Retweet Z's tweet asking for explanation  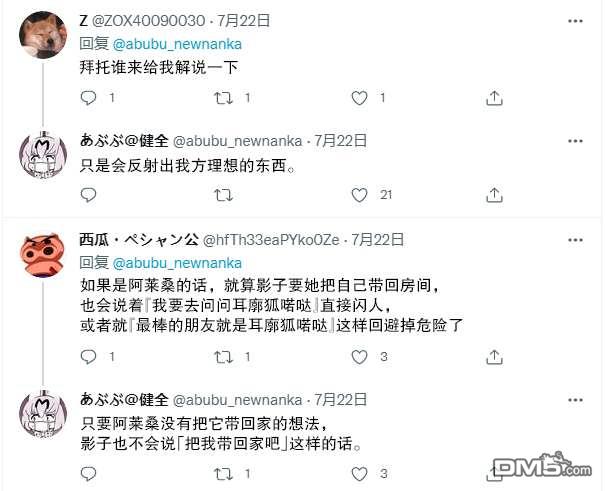tap(223, 98)
